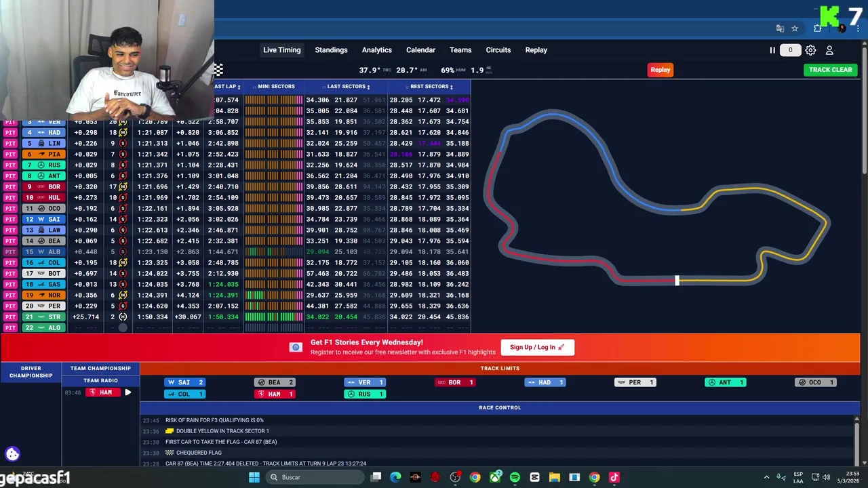
Task: Open Spotify from the taskbar
Action: 515,477
